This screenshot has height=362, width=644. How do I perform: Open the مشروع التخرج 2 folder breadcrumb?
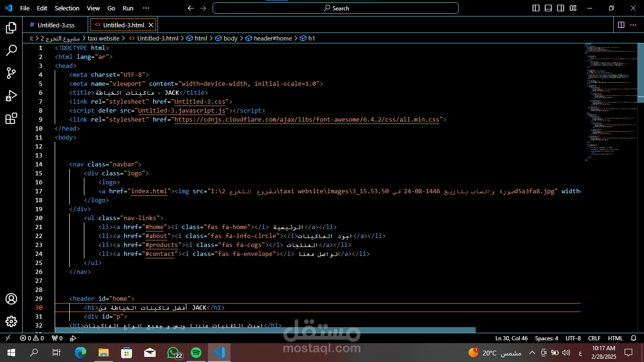(60, 38)
